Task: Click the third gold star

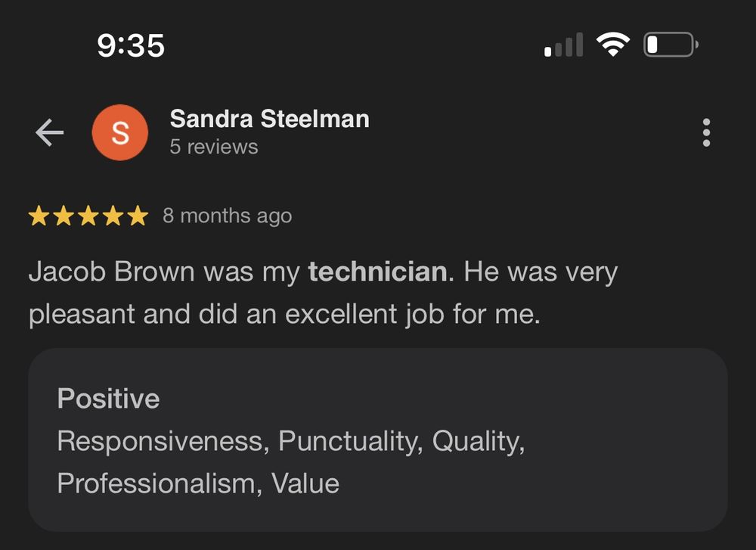Action: pos(88,216)
